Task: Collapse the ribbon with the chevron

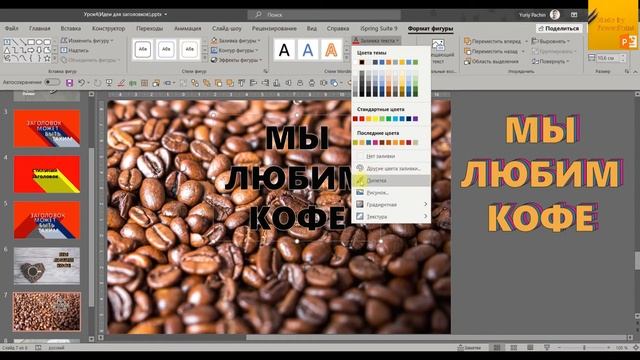Action: (635, 72)
